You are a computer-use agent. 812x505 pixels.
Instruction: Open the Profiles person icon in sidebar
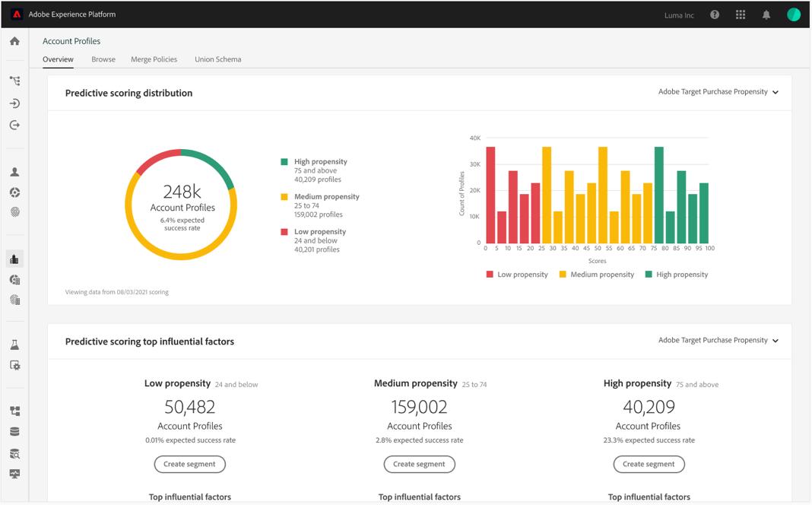click(14, 171)
